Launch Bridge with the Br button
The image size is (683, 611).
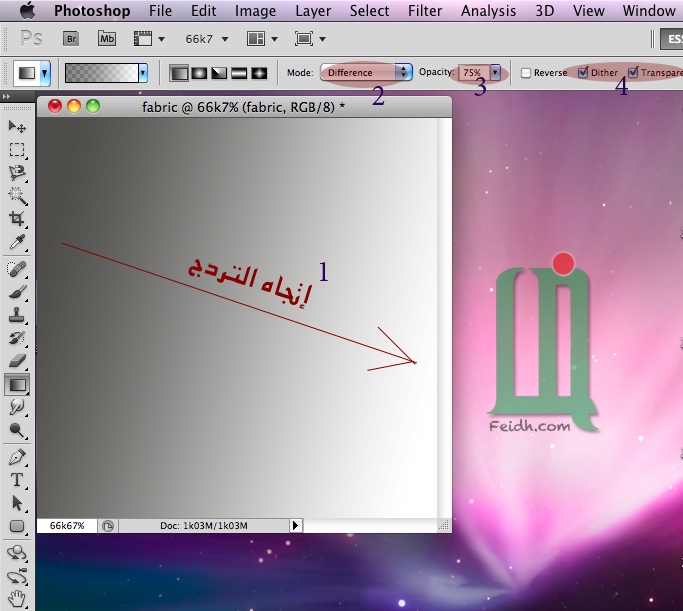[x=71, y=39]
